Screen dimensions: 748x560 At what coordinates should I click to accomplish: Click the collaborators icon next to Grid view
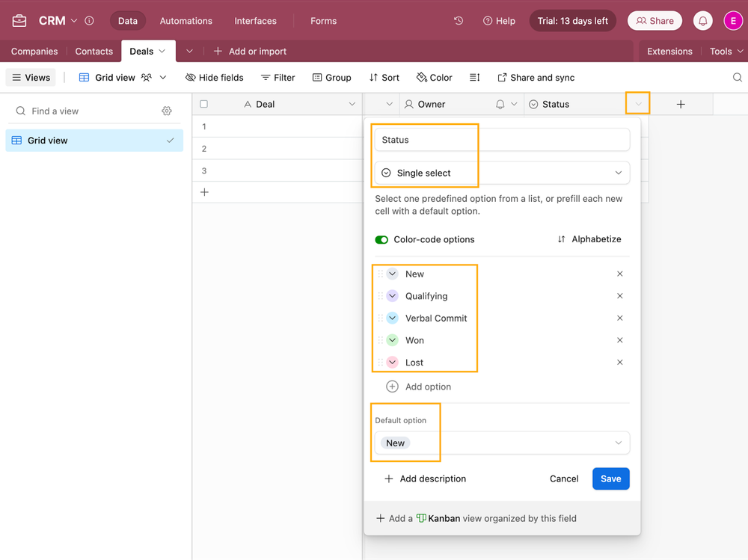(x=147, y=77)
